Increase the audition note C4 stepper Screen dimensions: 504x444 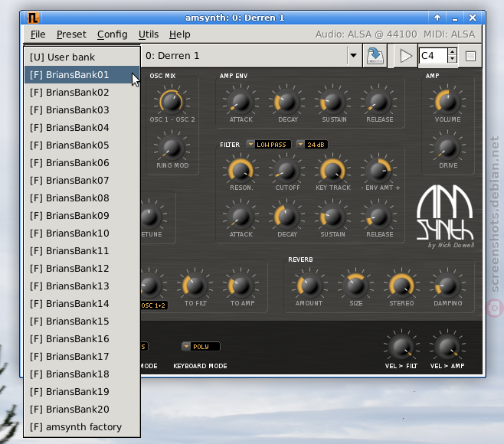[x=452, y=52]
